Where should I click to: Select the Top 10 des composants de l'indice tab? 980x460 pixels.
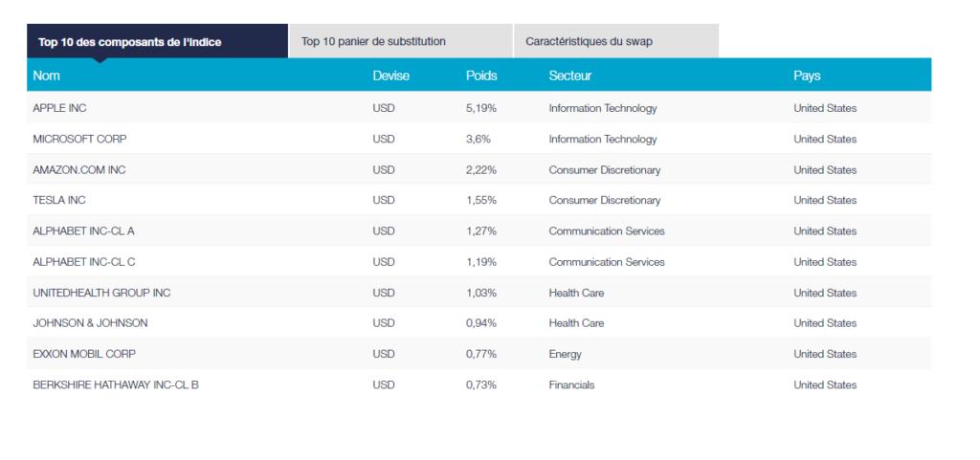129,41
